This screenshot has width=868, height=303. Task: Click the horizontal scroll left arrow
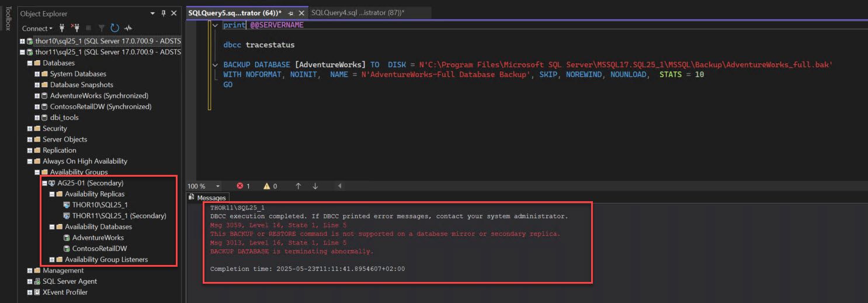[x=340, y=186]
